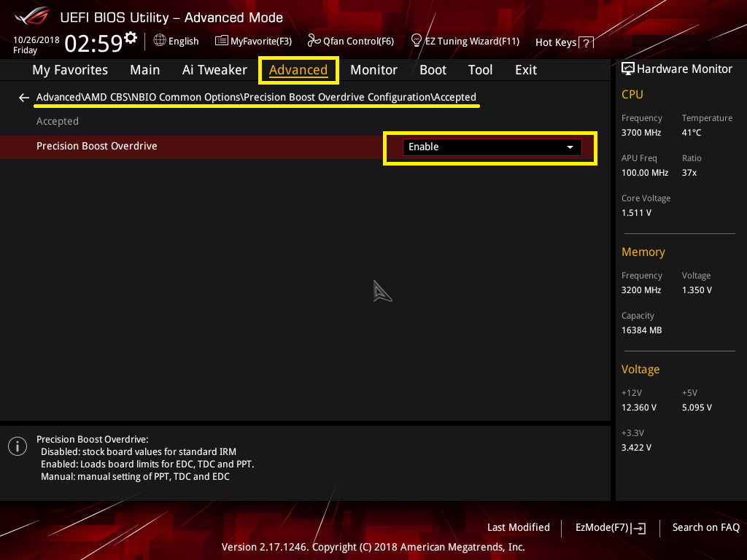Click the APU Freq value 100.00 MHz
The height and width of the screenshot is (560, 747).
645,173
